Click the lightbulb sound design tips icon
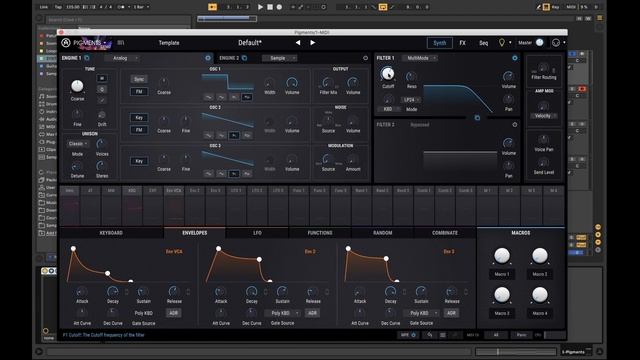This screenshot has height=360, width=640. [502, 42]
